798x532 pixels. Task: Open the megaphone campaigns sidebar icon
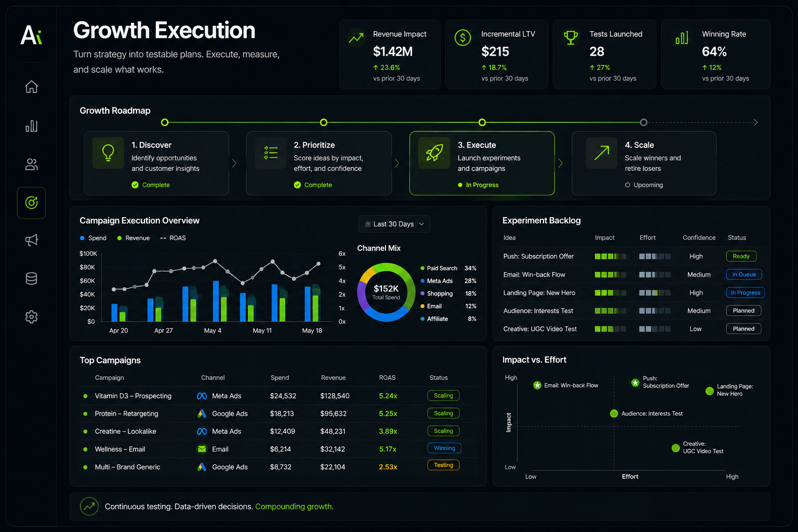[31, 240]
